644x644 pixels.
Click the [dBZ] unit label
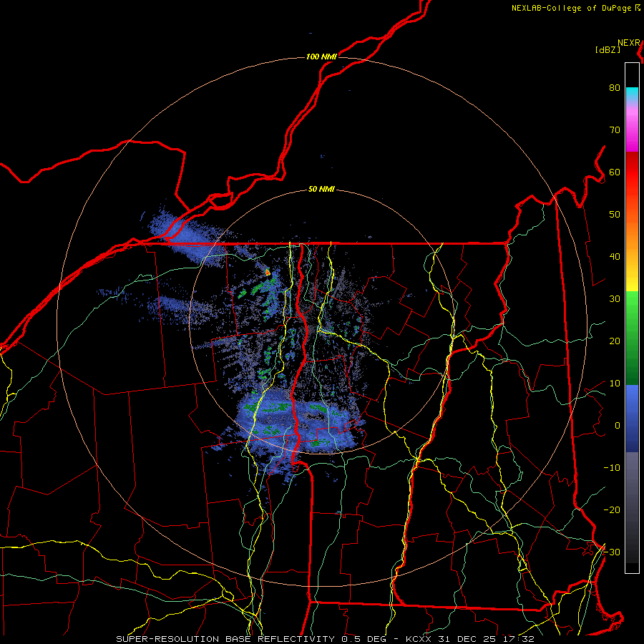pyautogui.click(x=608, y=50)
